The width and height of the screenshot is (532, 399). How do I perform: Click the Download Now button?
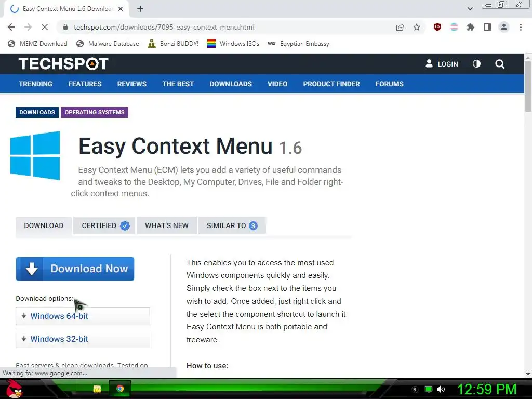[75, 269]
